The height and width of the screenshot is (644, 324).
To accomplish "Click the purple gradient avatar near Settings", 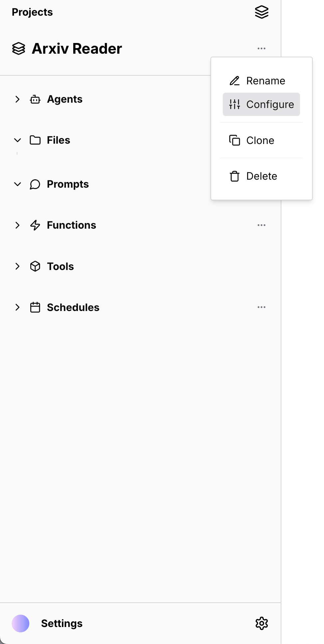I will pyautogui.click(x=21, y=623).
